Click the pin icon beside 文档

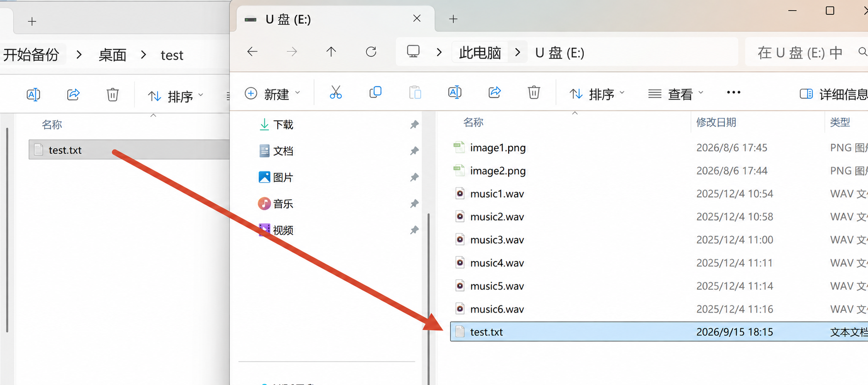(x=414, y=151)
